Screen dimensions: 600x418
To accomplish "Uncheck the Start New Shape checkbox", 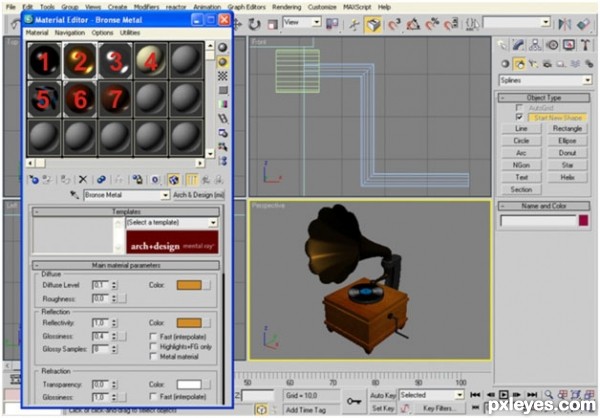I will coord(519,117).
